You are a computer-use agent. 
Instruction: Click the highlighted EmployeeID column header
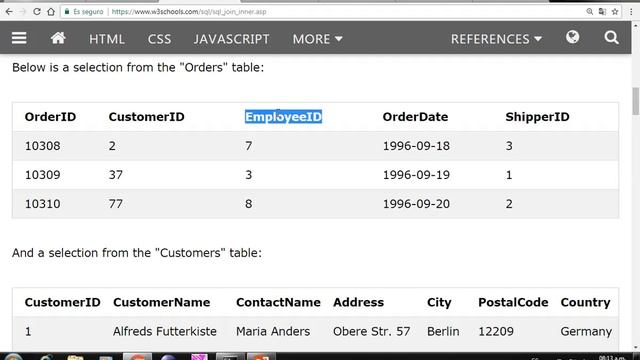(x=283, y=117)
